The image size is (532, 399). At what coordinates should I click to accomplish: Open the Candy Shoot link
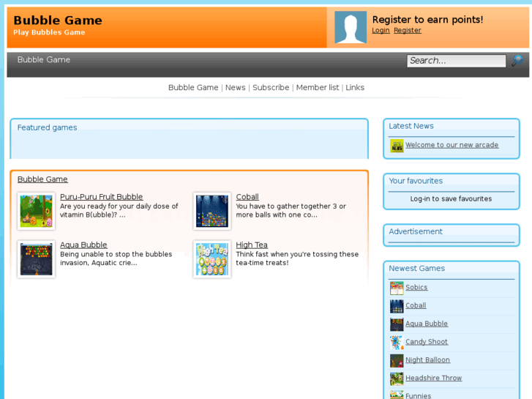(x=427, y=342)
